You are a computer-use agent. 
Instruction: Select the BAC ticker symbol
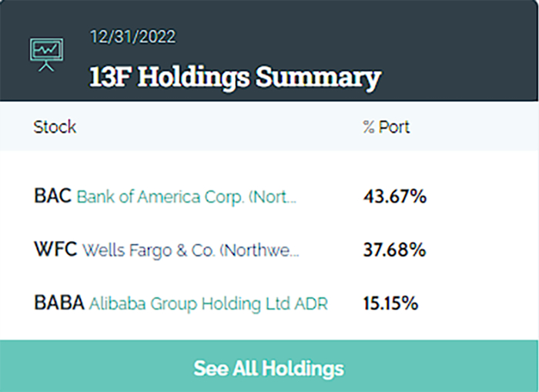pos(52,196)
